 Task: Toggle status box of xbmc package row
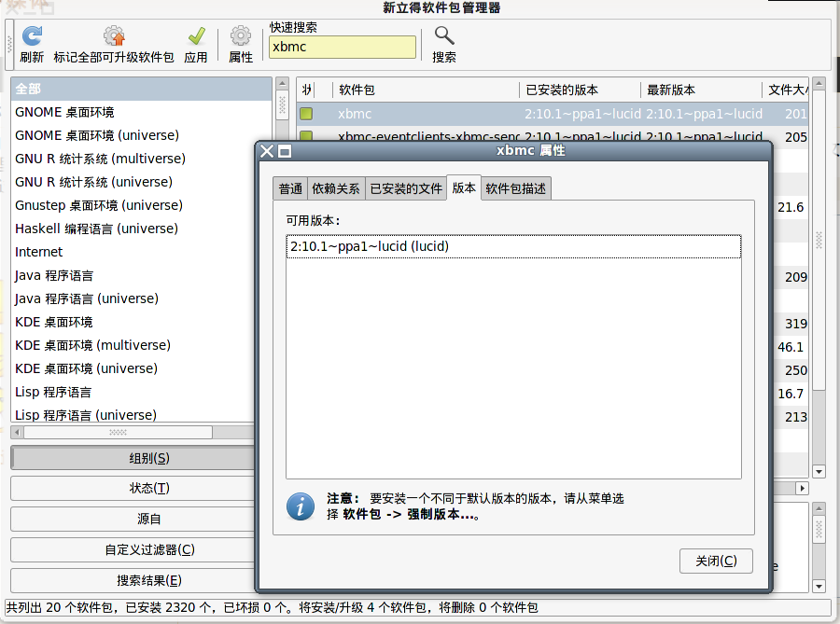[x=306, y=114]
